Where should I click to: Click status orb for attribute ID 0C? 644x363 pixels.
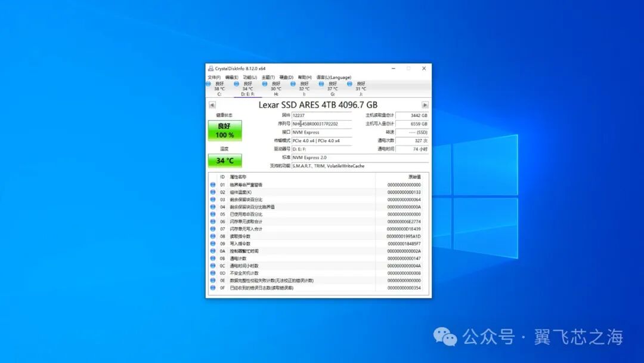(213, 266)
